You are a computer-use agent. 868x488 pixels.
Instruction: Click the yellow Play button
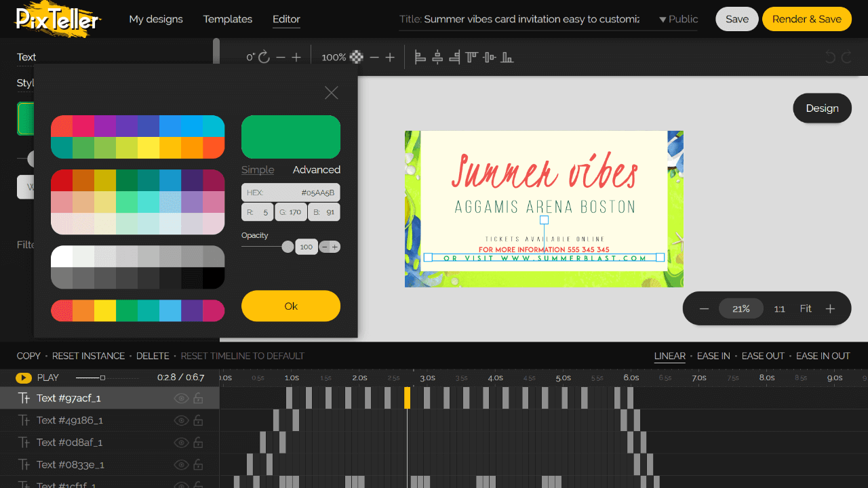click(x=24, y=378)
